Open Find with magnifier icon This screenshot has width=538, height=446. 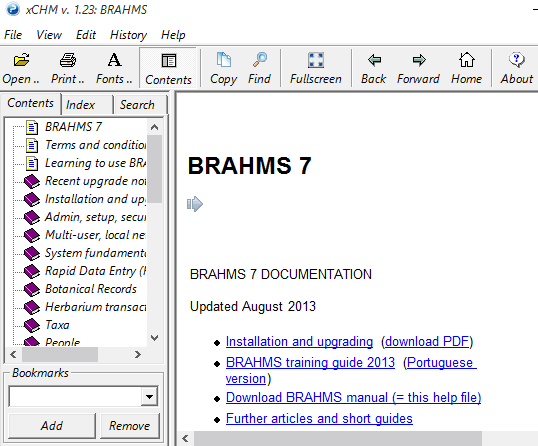point(260,60)
